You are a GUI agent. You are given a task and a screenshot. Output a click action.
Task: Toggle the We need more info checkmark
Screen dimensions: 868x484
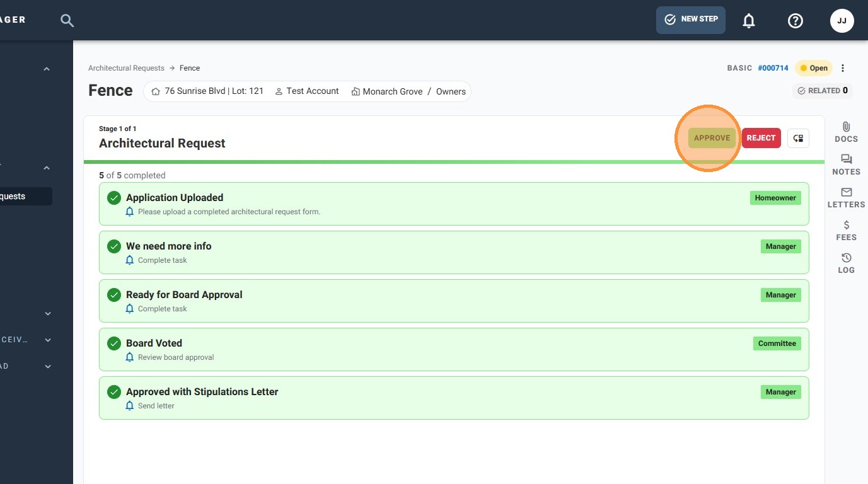(114, 246)
